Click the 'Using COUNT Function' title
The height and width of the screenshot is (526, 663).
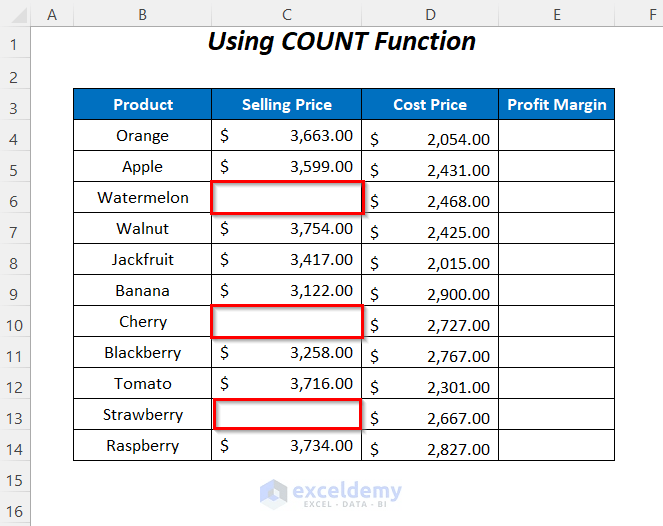pos(342,42)
